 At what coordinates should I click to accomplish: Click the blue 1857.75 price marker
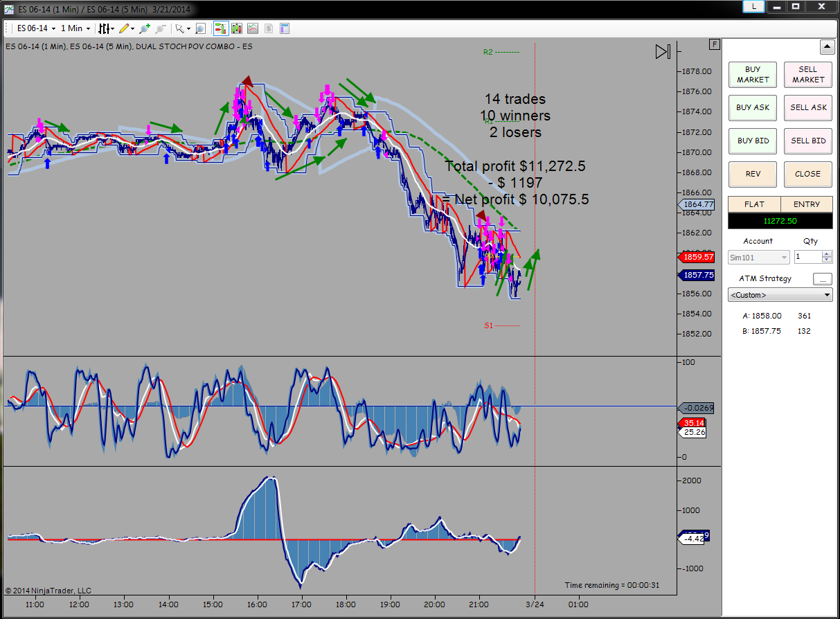[x=697, y=275]
